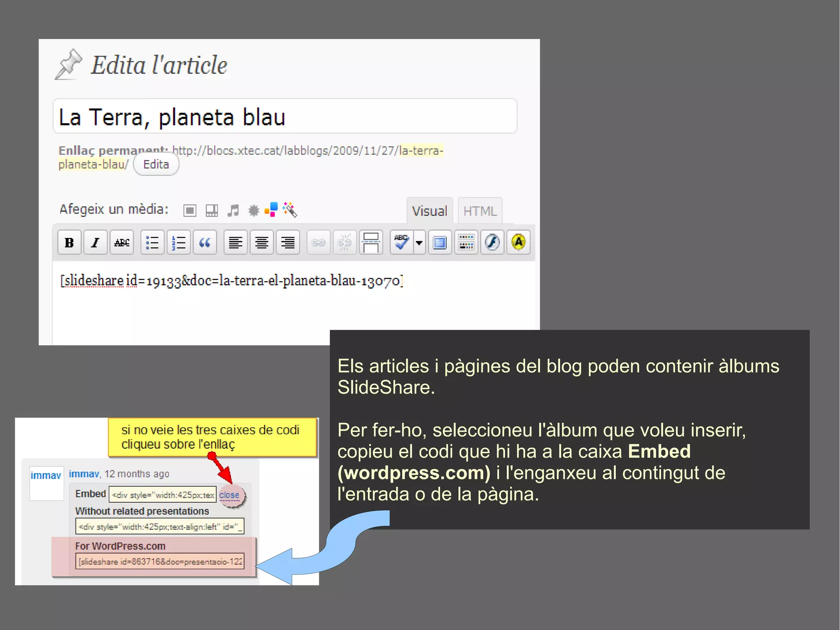This screenshot has width=840, height=630.
Task: Select the For WordPress.com shortcode box
Action: 160,561
